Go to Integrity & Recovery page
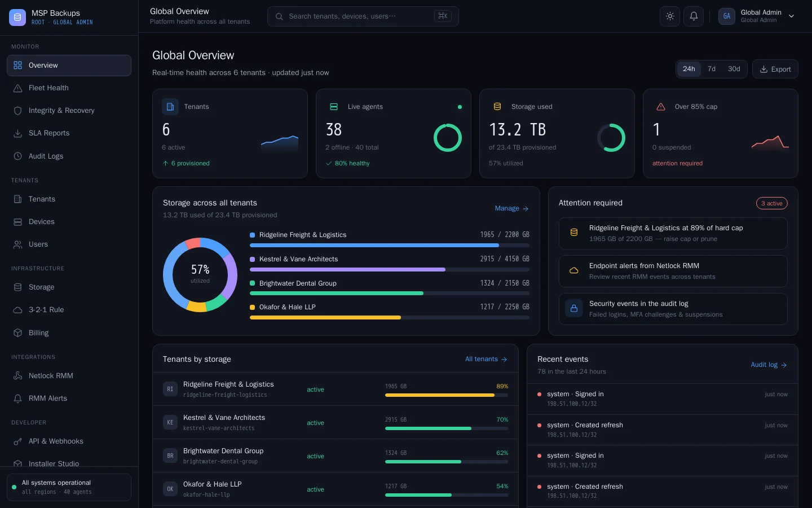The height and width of the screenshot is (508, 812). [69, 111]
